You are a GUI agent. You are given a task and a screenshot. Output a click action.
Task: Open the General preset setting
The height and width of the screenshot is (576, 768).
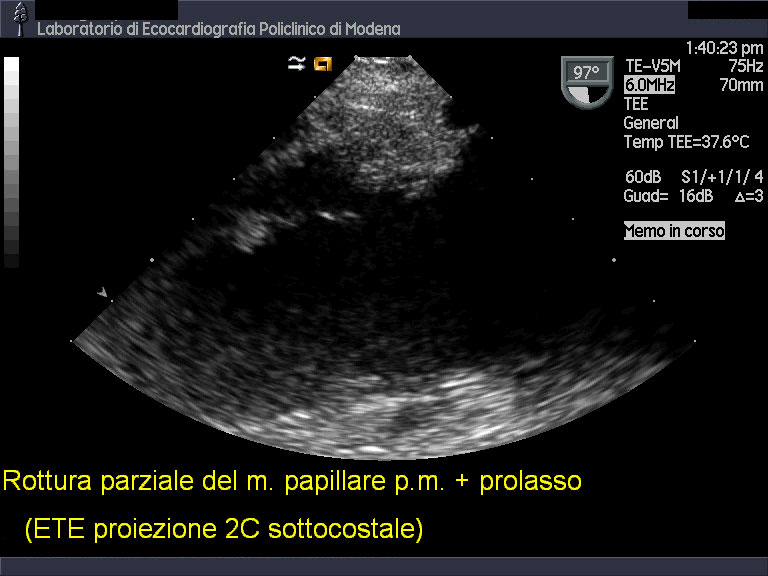[x=651, y=123]
